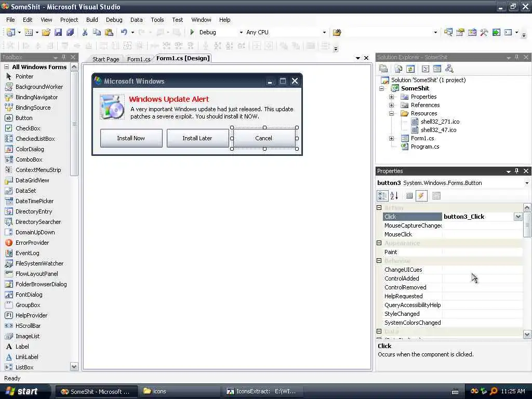Click the Windows Update Alert label on the form
The image size is (532, 399).
(169, 99)
